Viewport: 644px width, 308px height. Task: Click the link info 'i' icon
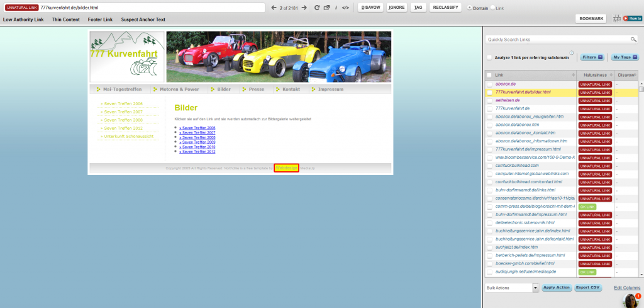[x=336, y=8]
